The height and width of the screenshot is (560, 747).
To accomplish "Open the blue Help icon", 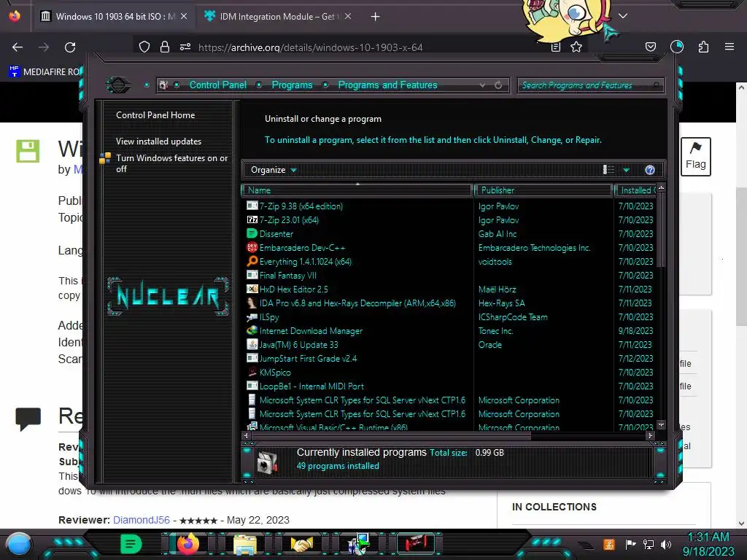I will point(650,170).
